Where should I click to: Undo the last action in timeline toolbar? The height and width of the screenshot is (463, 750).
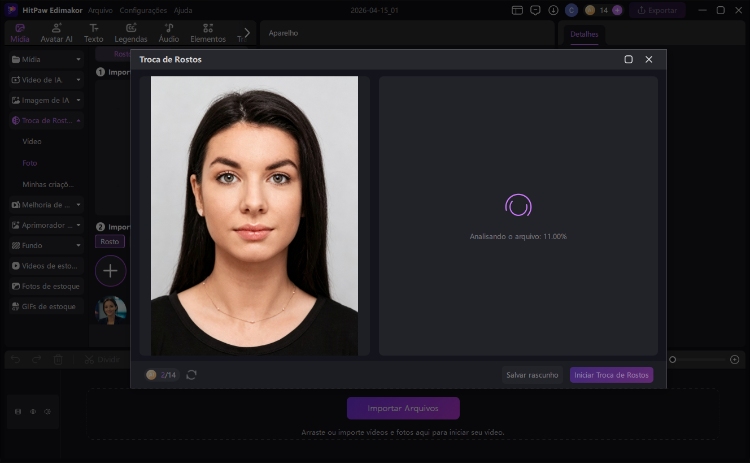coord(15,360)
